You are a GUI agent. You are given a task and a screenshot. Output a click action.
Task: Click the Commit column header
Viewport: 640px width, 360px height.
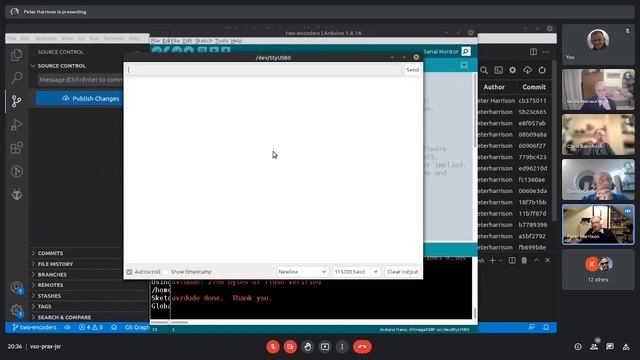pyautogui.click(x=534, y=87)
